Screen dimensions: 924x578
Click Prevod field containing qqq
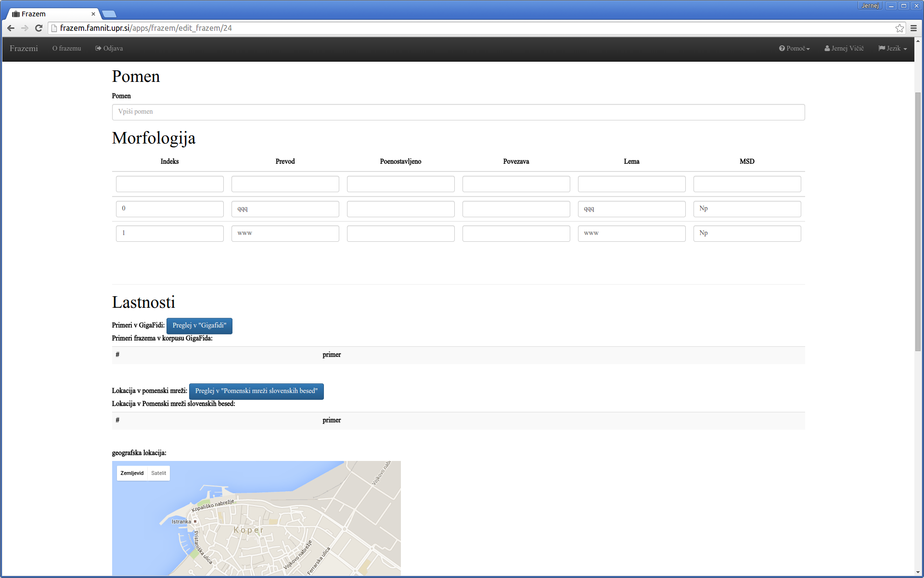pos(285,209)
